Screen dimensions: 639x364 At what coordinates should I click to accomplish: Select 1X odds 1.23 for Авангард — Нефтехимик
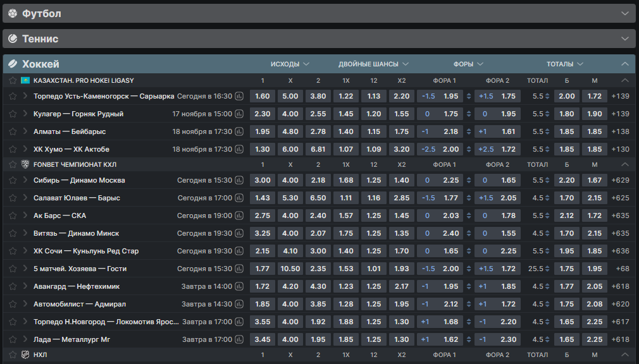point(345,287)
